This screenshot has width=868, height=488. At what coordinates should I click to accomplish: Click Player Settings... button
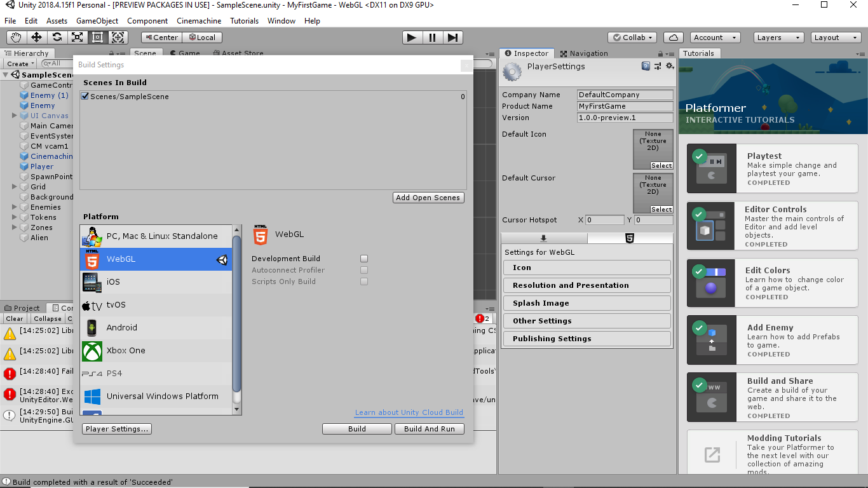click(117, 429)
